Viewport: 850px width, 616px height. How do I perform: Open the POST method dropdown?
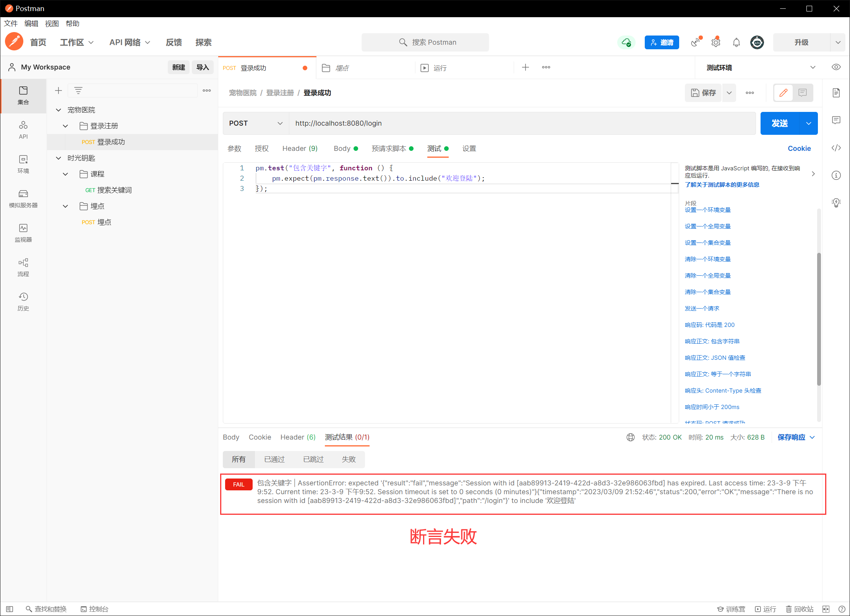[255, 123]
